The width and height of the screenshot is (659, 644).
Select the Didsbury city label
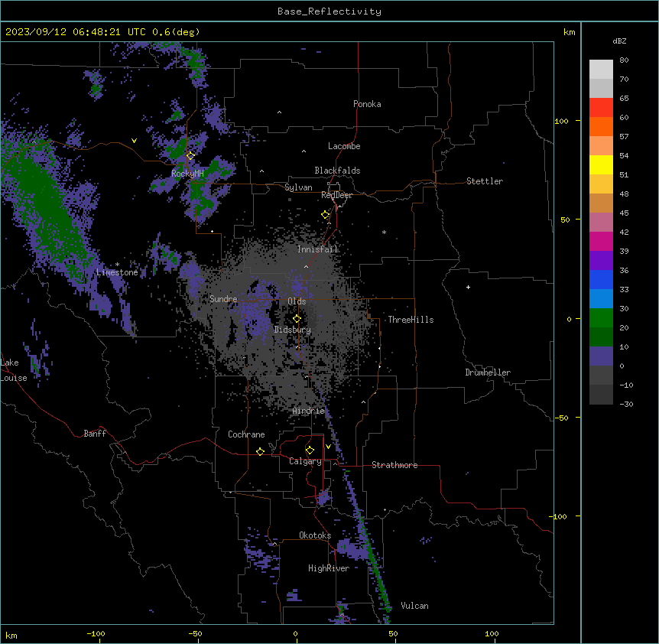(x=293, y=330)
